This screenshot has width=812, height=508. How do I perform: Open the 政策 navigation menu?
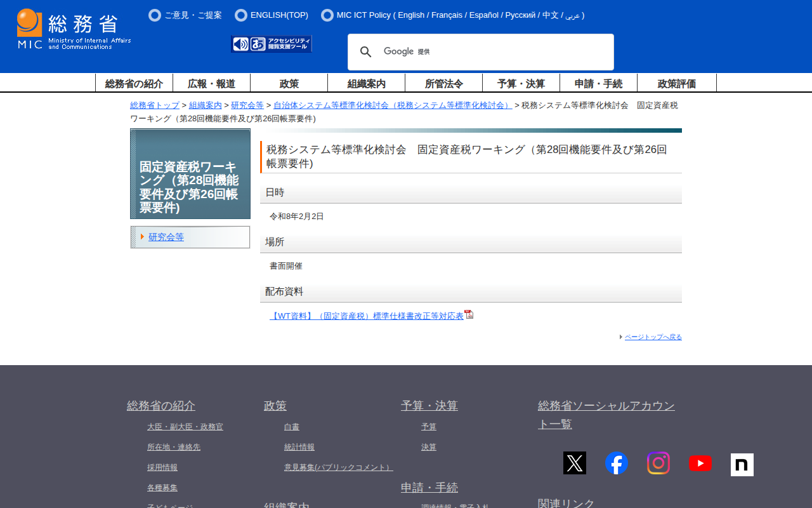pyautogui.click(x=289, y=83)
